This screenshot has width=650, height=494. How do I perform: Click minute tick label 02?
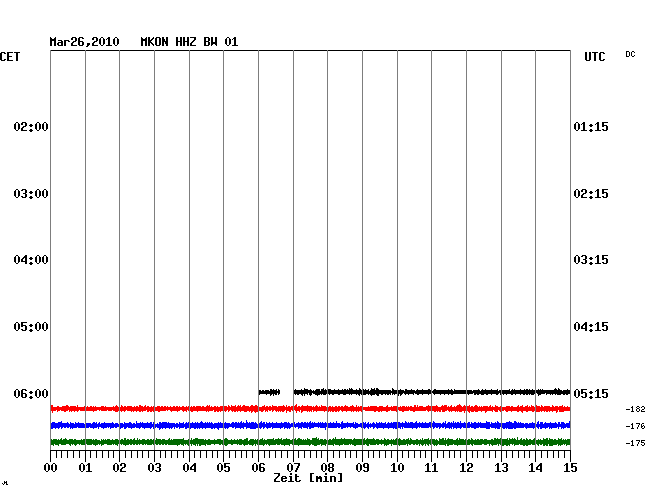tap(119, 468)
